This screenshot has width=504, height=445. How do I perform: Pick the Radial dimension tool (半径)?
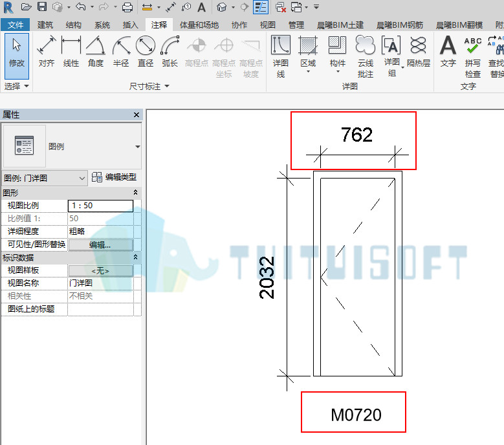tap(121, 52)
